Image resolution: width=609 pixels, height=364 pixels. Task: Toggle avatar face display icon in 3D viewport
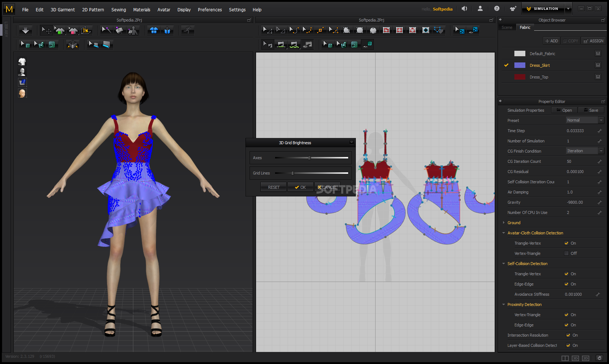(22, 93)
